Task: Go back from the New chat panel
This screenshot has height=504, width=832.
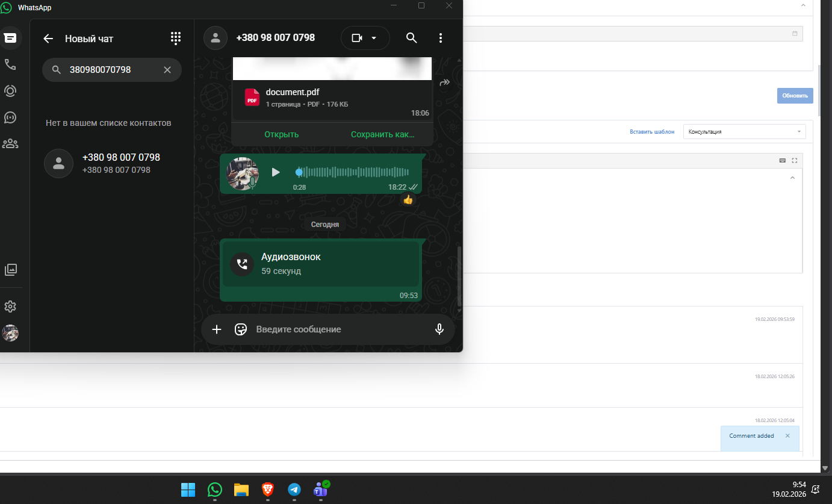Action: coord(49,39)
